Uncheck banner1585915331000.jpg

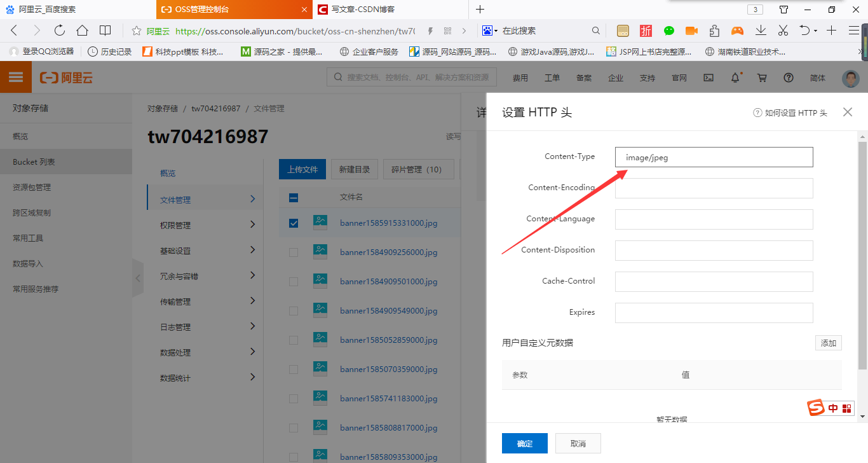293,223
